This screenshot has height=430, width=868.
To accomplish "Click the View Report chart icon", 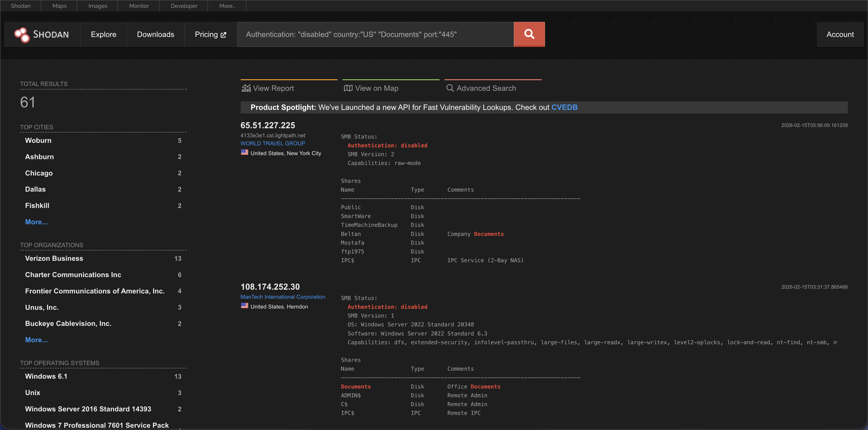I will click(x=246, y=88).
